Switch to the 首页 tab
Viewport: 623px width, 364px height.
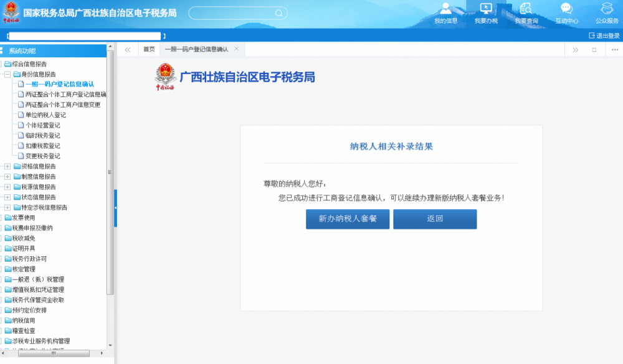point(148,50)
